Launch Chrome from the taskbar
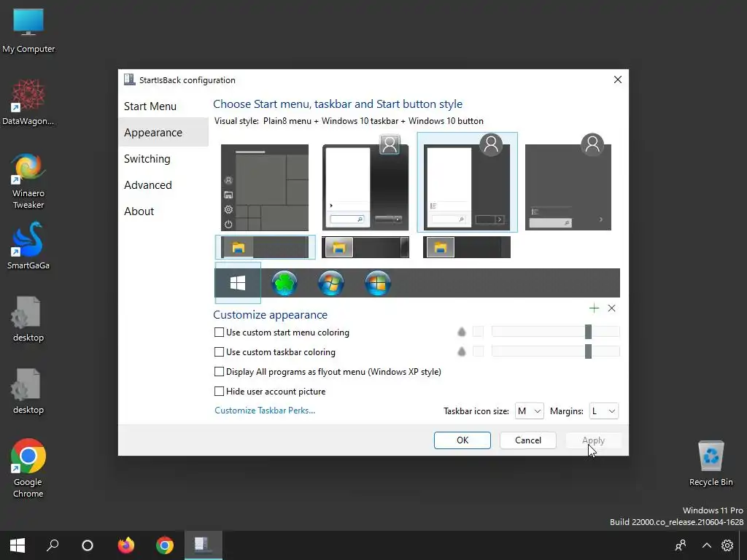 tap(165, 545)
